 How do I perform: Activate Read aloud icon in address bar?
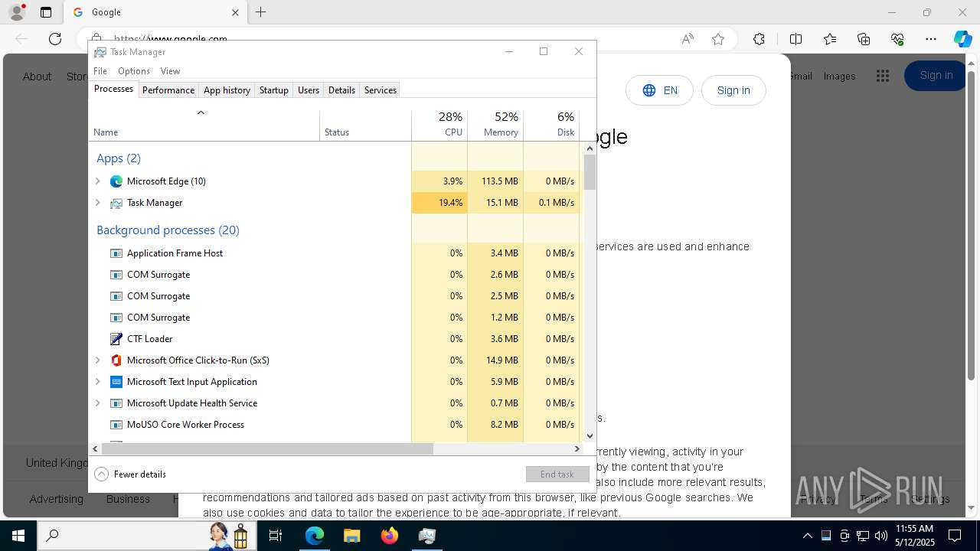(688, 39)
